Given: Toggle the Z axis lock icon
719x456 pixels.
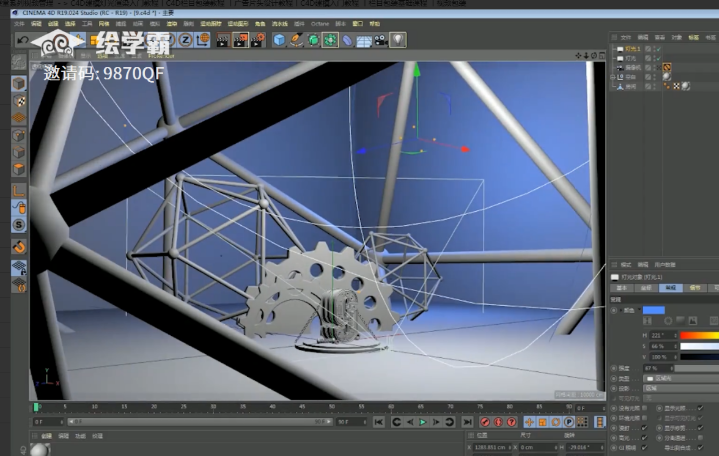Looking at the screenshot, I should pos(185,40).
